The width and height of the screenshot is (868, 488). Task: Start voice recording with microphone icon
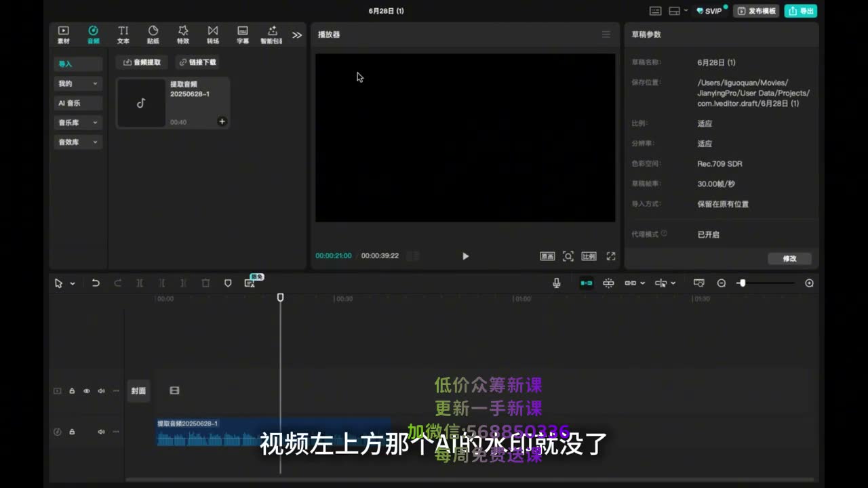[557, 283]
